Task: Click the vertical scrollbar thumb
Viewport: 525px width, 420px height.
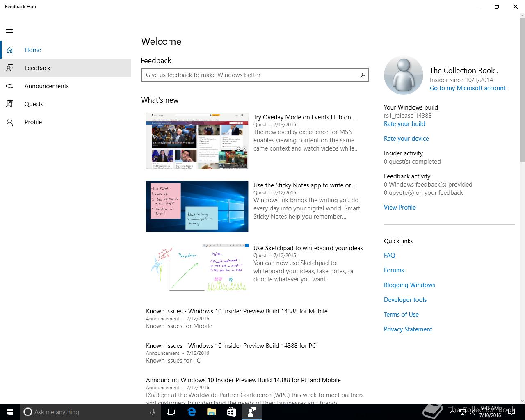Action: [x=523, y=90]
